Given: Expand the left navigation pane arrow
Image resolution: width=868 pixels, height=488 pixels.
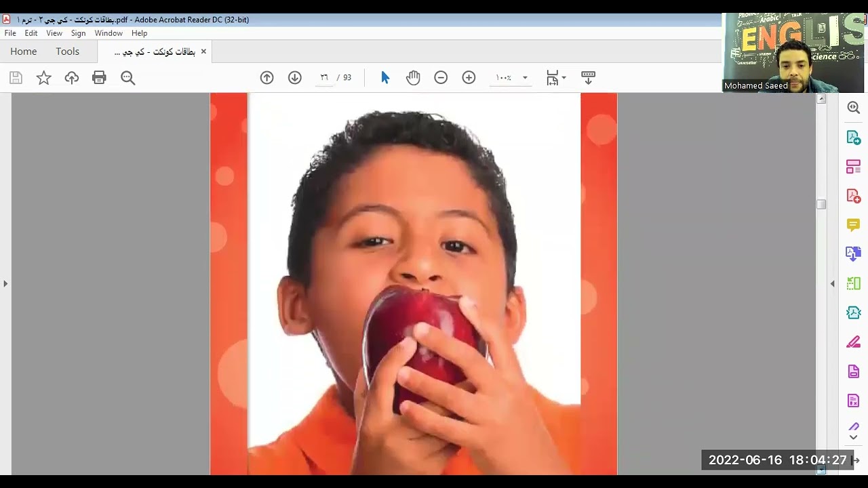Looking at the screenshot, I should pos(5,284).
